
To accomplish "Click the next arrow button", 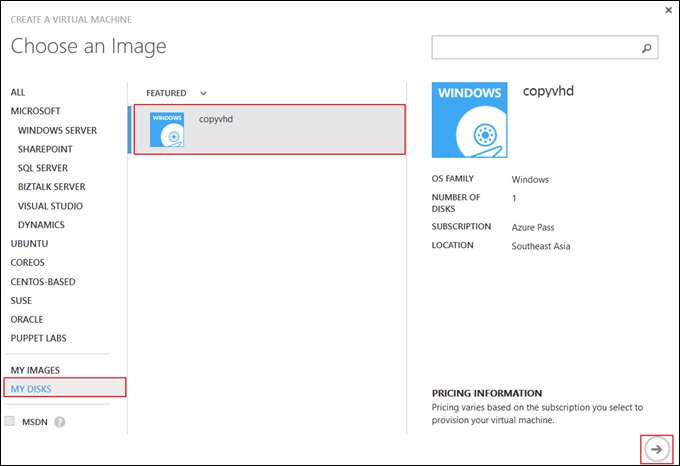I will [x=657, y=449].
